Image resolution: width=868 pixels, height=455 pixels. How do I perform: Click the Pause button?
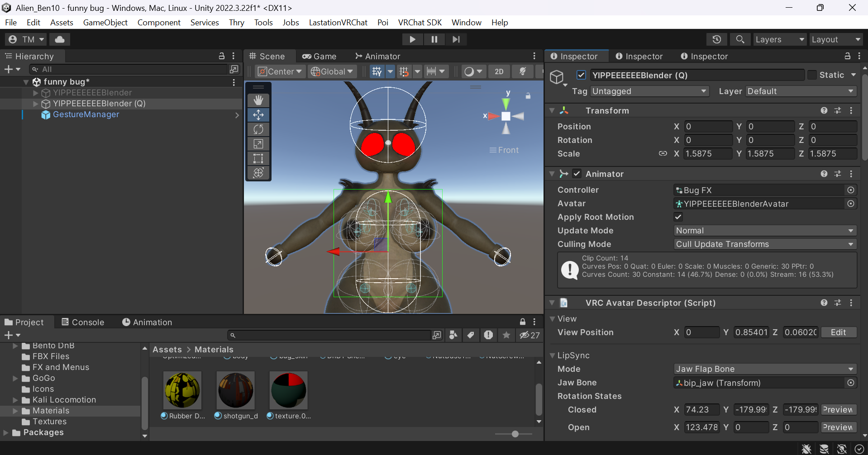coord(434,39)
